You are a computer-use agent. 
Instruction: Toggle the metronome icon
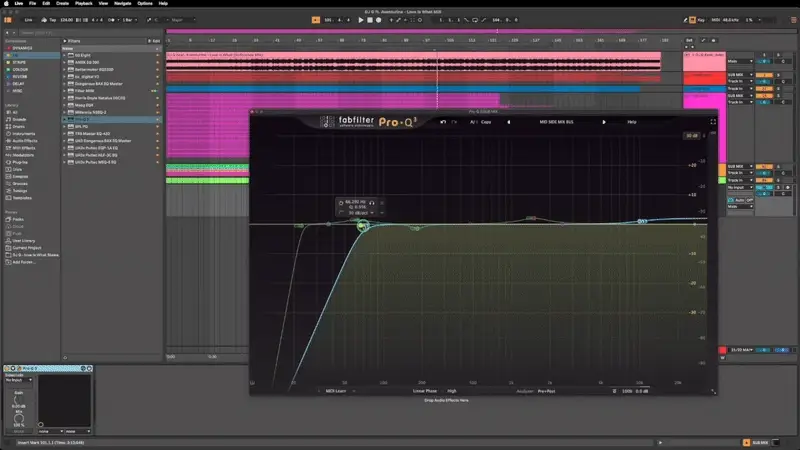112,20
